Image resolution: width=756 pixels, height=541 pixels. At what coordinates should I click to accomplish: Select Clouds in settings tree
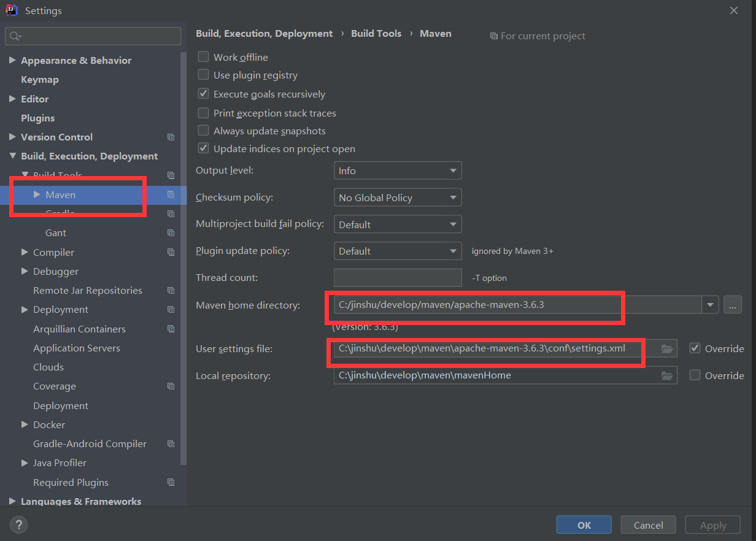point(48,367)
